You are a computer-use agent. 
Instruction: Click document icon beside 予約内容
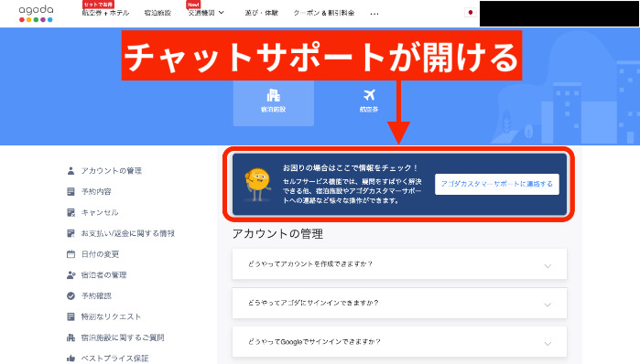coord(71,191)
